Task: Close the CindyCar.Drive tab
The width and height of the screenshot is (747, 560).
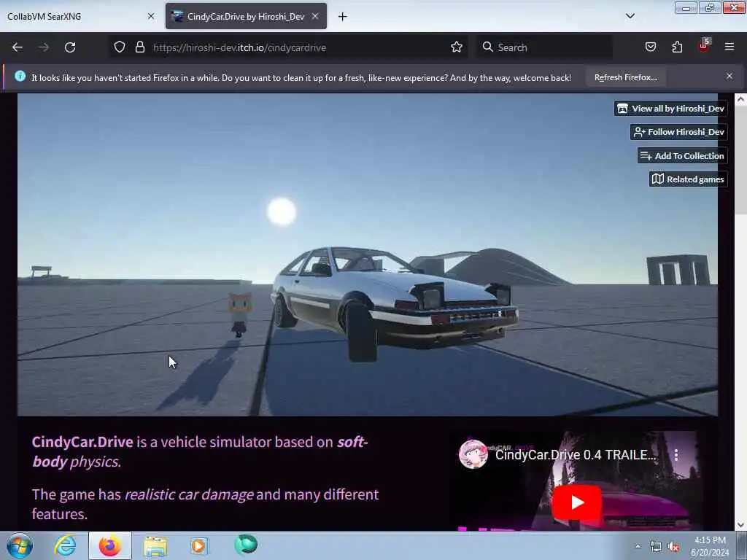Action: click(315, 16)
